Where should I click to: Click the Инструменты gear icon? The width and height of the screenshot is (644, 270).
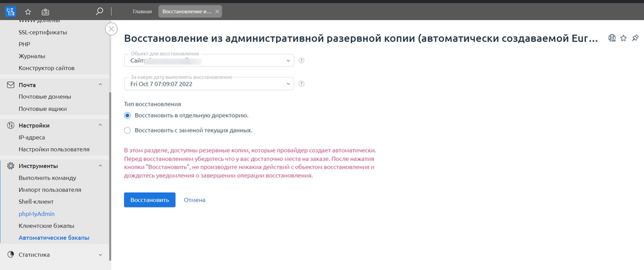11,166
